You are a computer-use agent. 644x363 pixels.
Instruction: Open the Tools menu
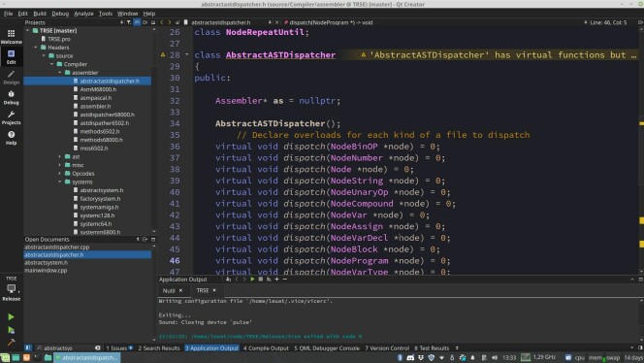click(x=105, y=14)
